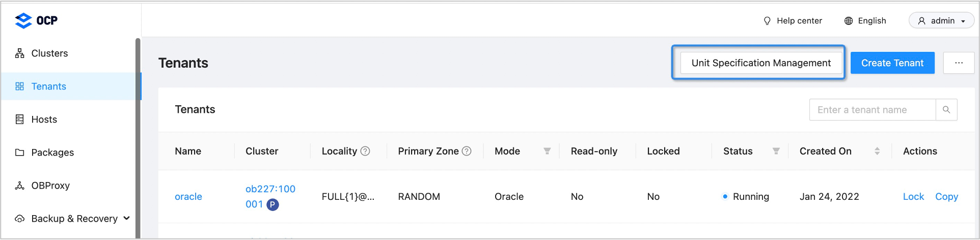This screenshot has height=240, width=980.
Task: Click the Help center lightbulb icon
Action: (767, 21)
